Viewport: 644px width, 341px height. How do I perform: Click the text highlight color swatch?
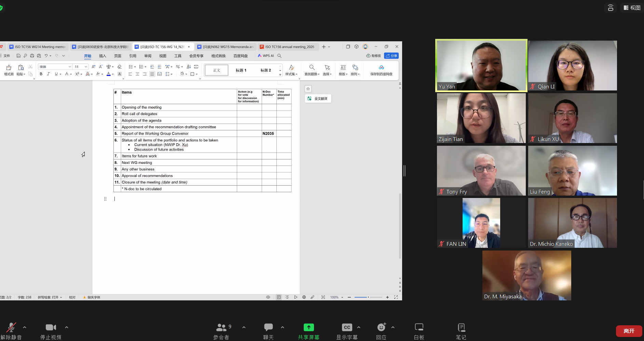coord(98,74)
